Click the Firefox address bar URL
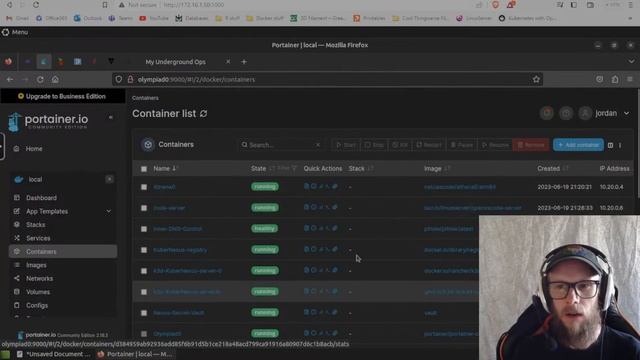The height and width of the screenshot is (360, 640). tap(196, 80)
